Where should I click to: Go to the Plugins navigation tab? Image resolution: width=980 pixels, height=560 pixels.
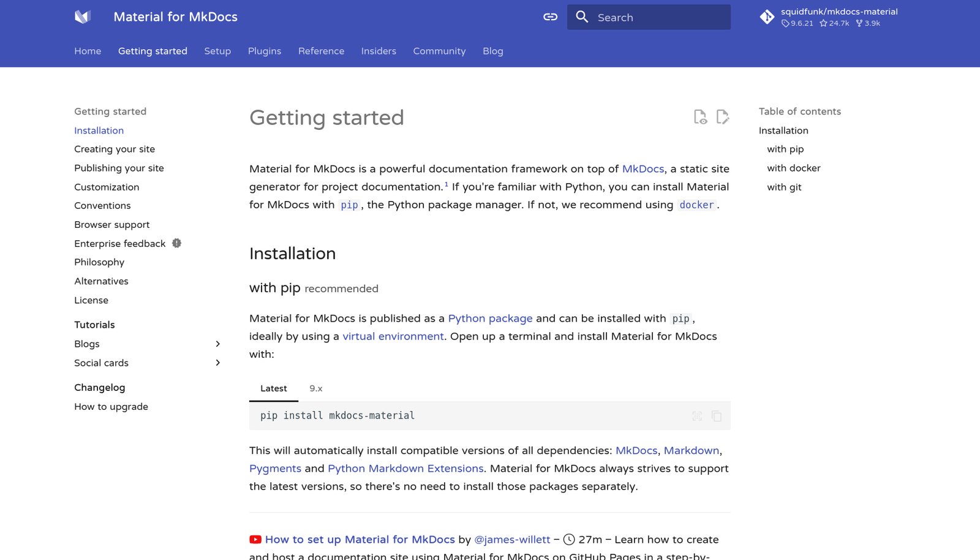point(265,51)
